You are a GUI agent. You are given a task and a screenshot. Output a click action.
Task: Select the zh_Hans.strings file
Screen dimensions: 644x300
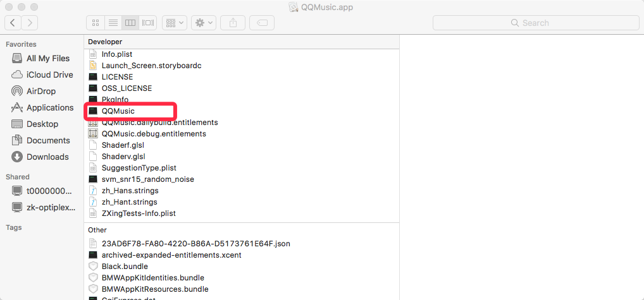(130, 191)
